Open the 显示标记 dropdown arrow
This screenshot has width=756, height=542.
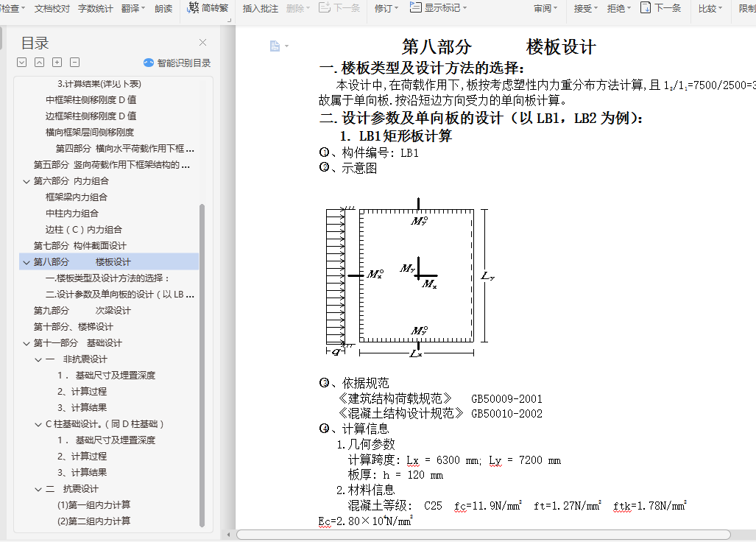click(x=464, y=8)
